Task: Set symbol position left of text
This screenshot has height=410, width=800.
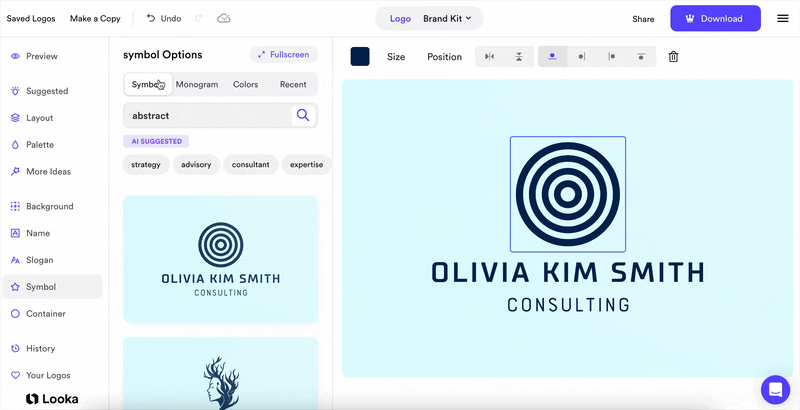Action: tap(582, 57)
